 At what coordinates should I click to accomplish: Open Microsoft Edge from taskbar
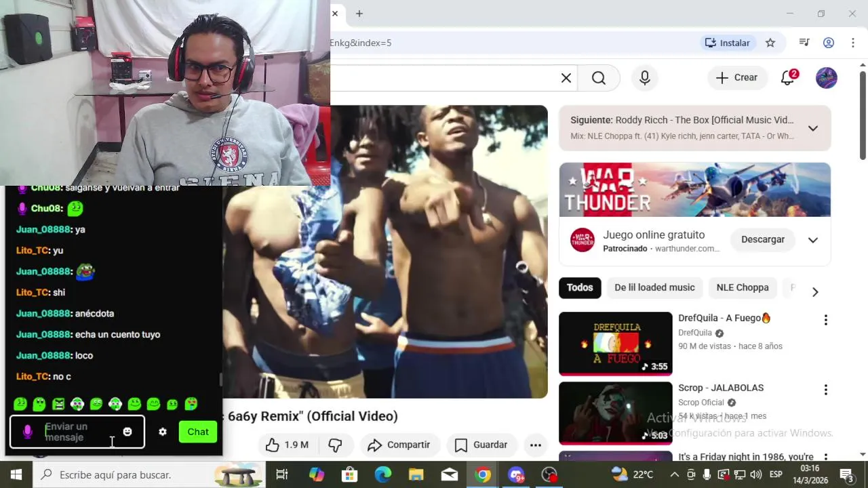tap(383, 474)
